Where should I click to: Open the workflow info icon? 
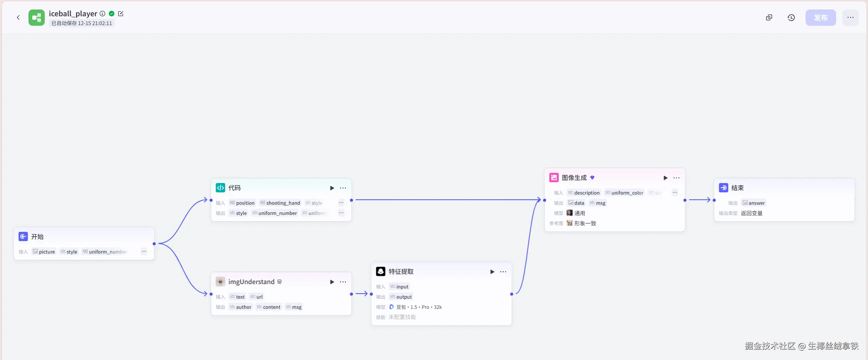click(x=102, y=14)
